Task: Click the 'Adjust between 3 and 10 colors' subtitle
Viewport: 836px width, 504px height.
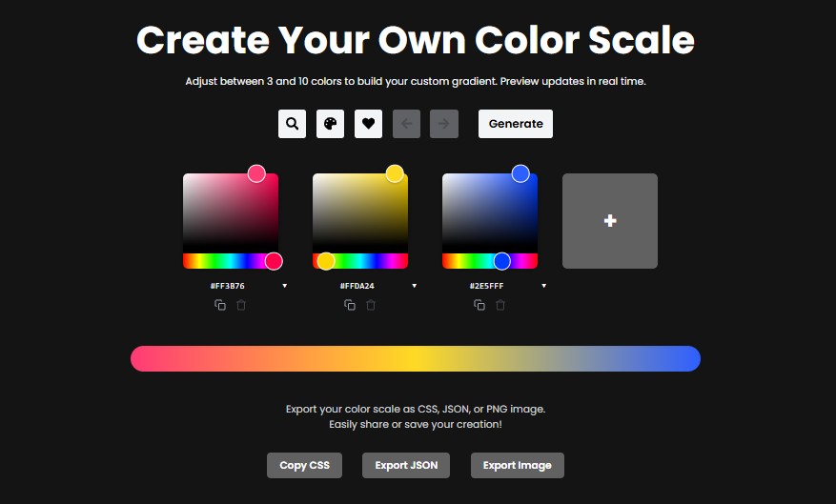Action: [416, 82]
